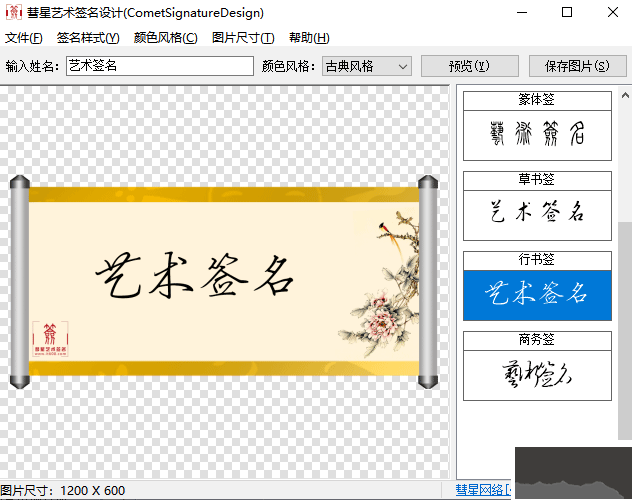Open the 彗星网络 link in status bar
This screenshot has height=500, width=632.
[484, 490]
